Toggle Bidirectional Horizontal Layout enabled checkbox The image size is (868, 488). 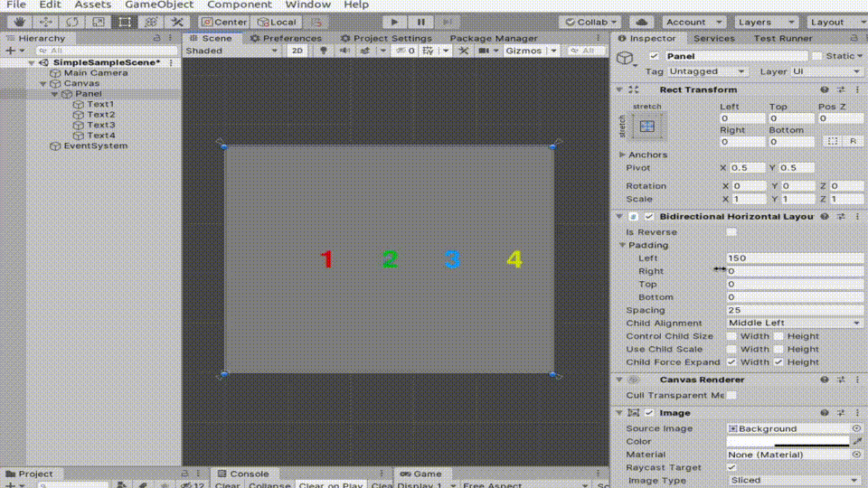pyautogui.click(x=649, y=216)
